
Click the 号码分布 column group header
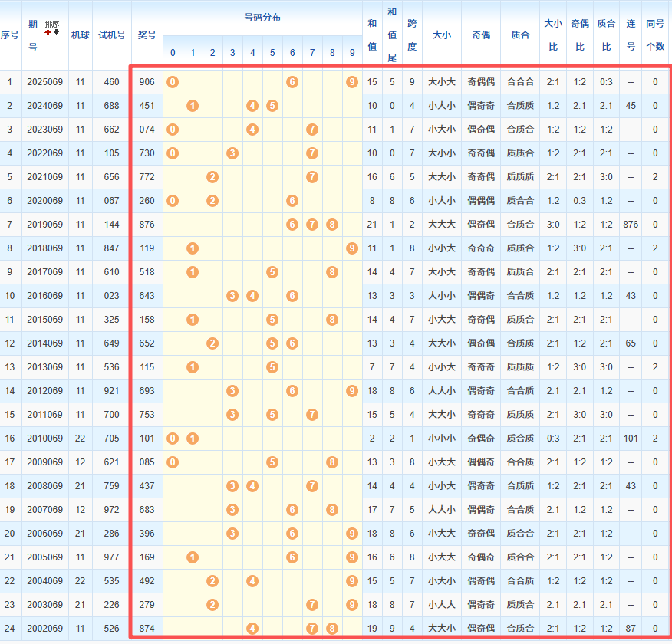pos(262,17)
